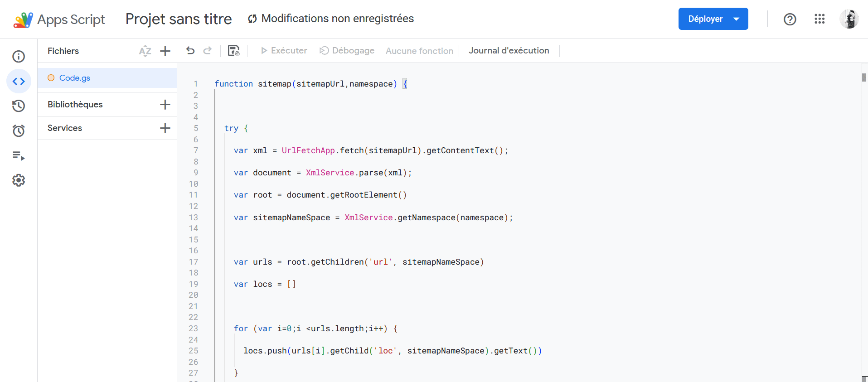Open the Executions list icon
868x382 pixels.
19,156
